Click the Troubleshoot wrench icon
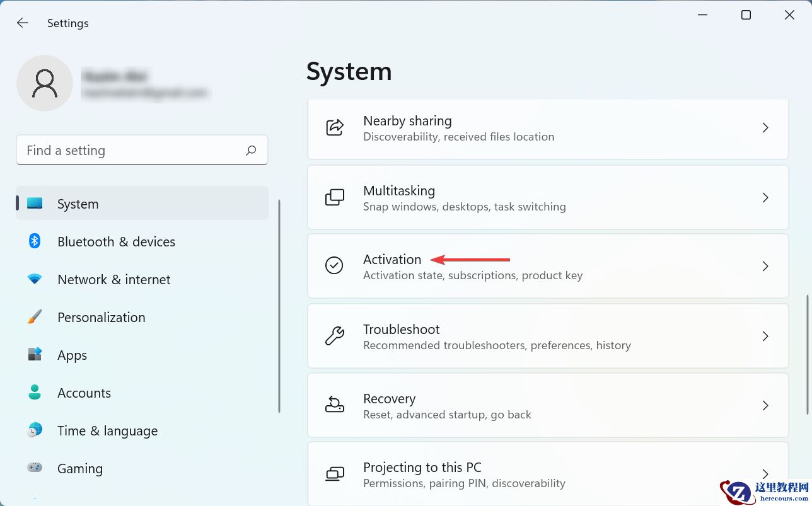Viewport: 812px width, 506px height. [x=335, y=335]
